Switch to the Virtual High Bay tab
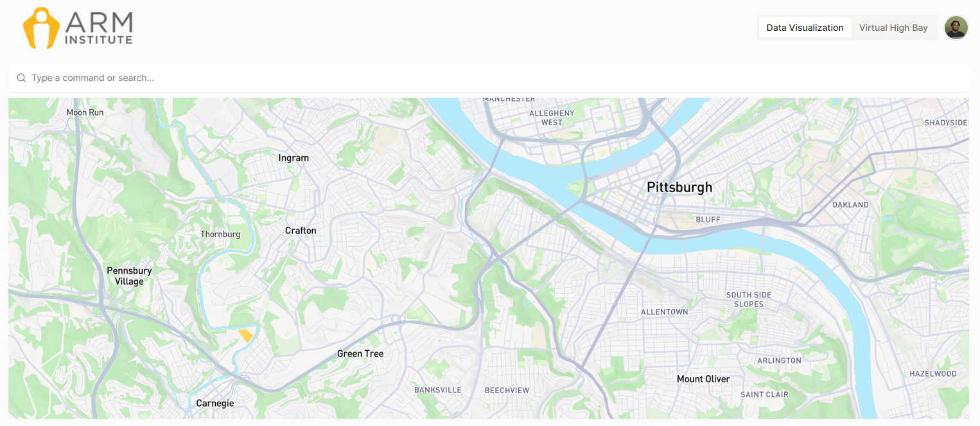The width and height of the screenshot is (980, 426). 893,28
